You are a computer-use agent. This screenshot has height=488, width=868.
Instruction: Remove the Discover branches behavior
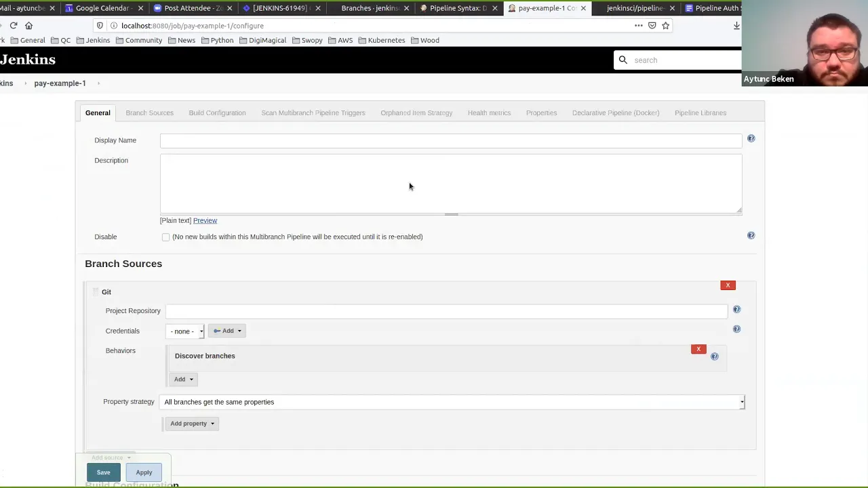tap(698, 349)
